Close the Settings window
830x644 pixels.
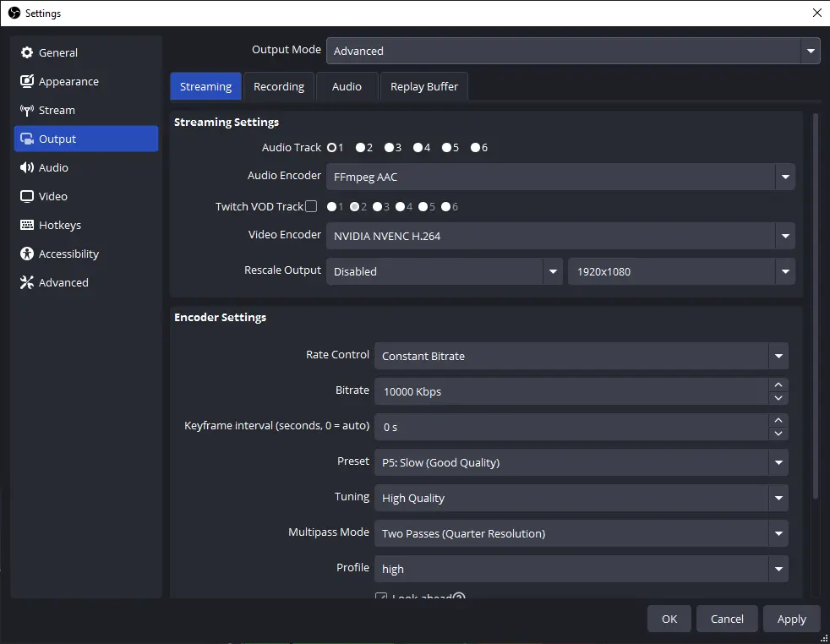point(816,13)
